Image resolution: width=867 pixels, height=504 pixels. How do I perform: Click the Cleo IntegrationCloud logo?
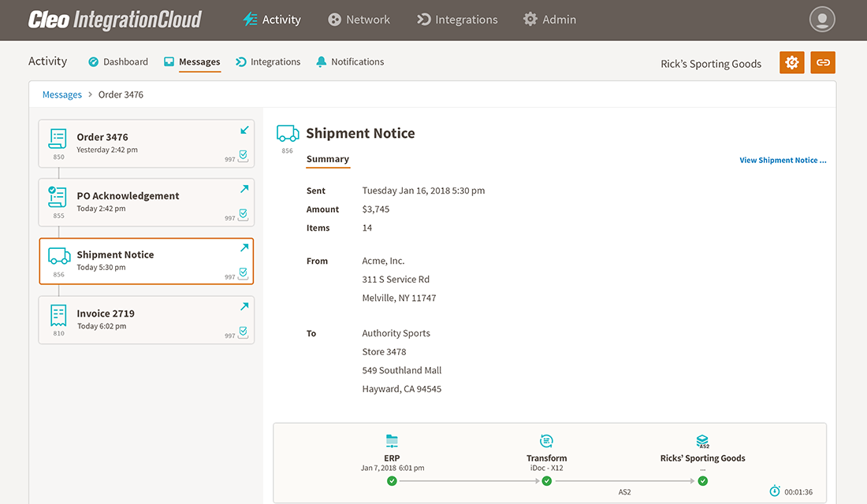tap(115, 20)
